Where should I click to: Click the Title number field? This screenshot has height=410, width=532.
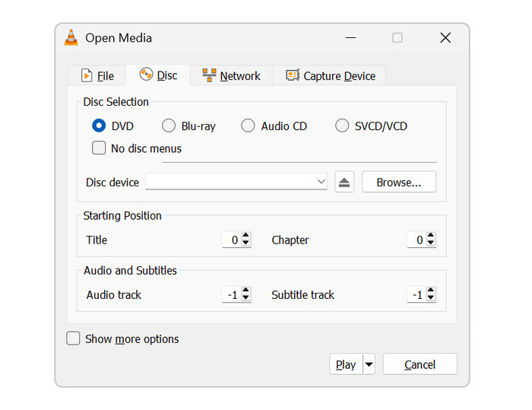pyautogui.click(x=231, y=240)
